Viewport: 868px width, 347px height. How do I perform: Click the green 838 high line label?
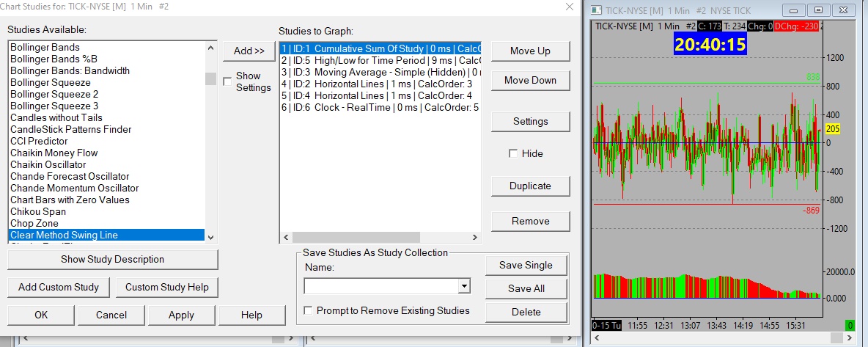point(812,77)
